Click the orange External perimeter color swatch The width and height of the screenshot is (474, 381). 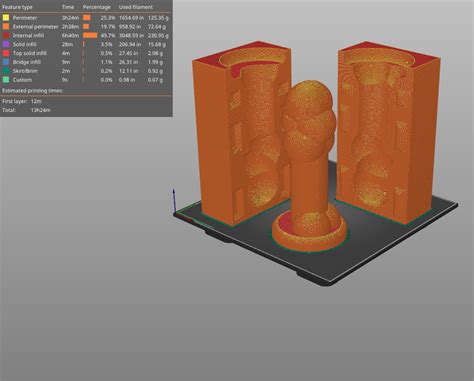[6, 26]
